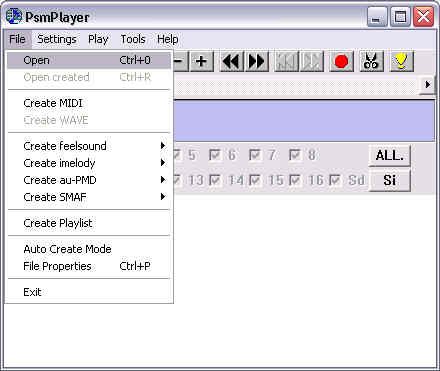Choose Open from the File menu

click(89, 60)
